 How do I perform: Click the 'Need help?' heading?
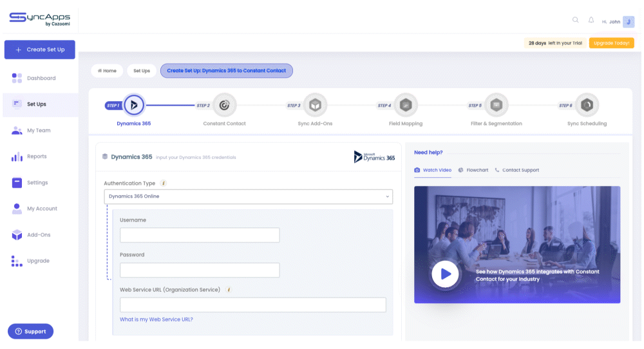click(x=428, y=153)
